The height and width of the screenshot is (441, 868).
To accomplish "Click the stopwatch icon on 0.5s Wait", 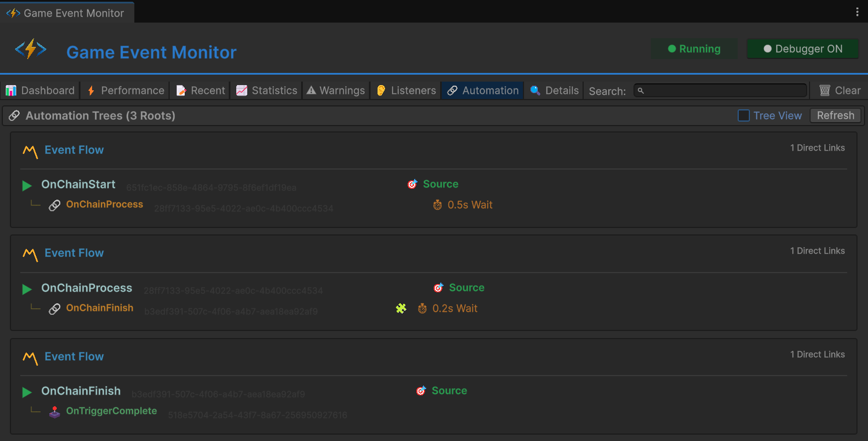I will click(x=438, y=204).
